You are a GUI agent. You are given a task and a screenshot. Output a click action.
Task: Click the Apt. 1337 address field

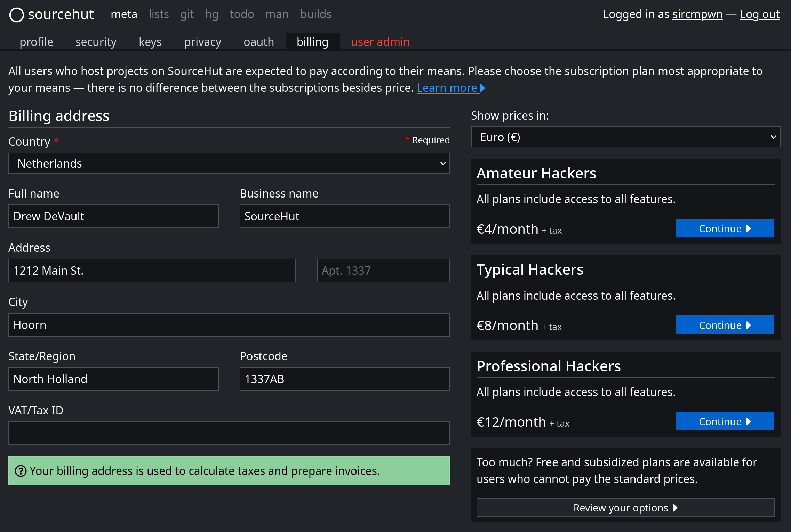[x=383, y=271]
